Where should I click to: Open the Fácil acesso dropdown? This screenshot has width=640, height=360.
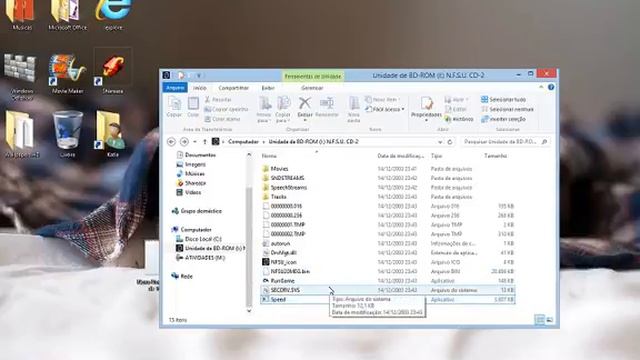click(385, 109)
